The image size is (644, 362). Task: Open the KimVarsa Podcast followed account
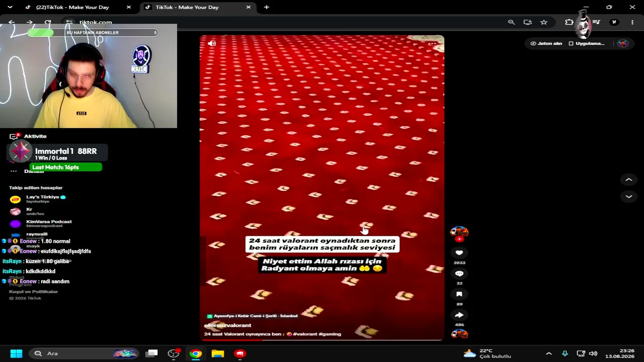click(x=41, y=224)
